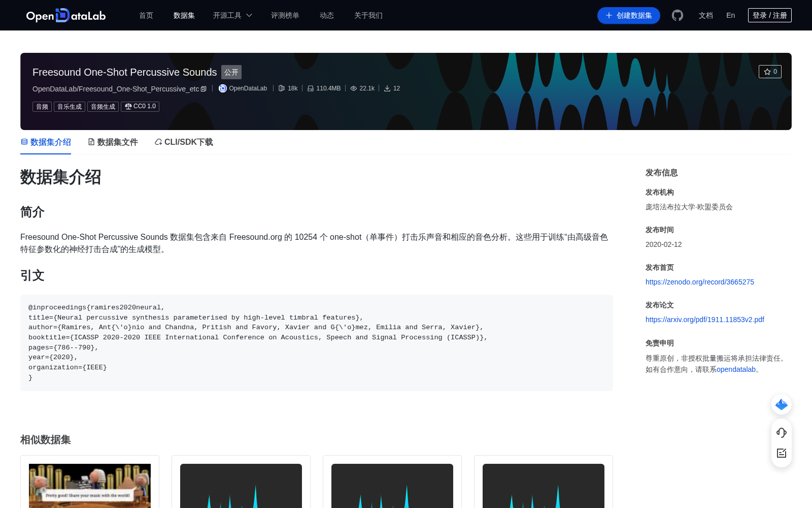Open 数据集 navigation item
The width and height of the screenshot is (812, 508).
pyautogui.click(x=184, y=15)
